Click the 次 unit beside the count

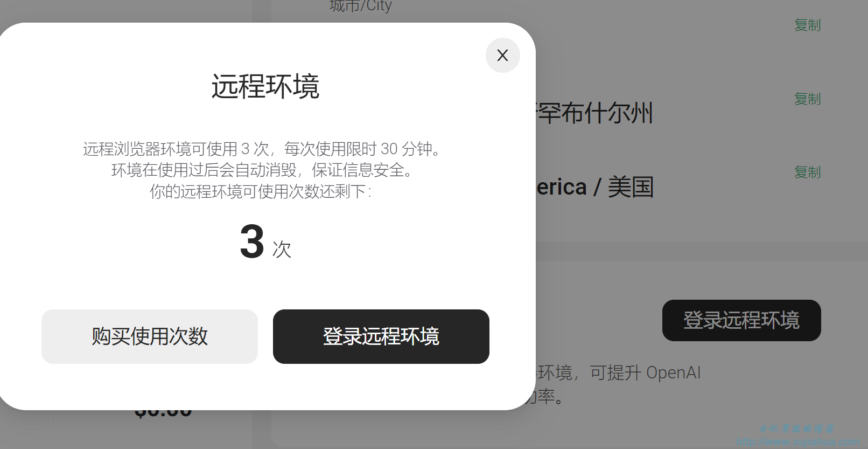[x=282, y=250]
